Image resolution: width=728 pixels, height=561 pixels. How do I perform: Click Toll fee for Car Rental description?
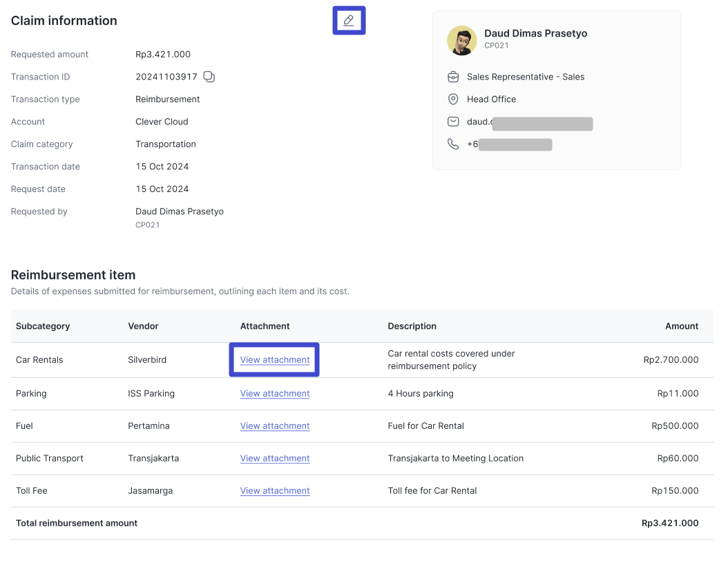point(432,491)
